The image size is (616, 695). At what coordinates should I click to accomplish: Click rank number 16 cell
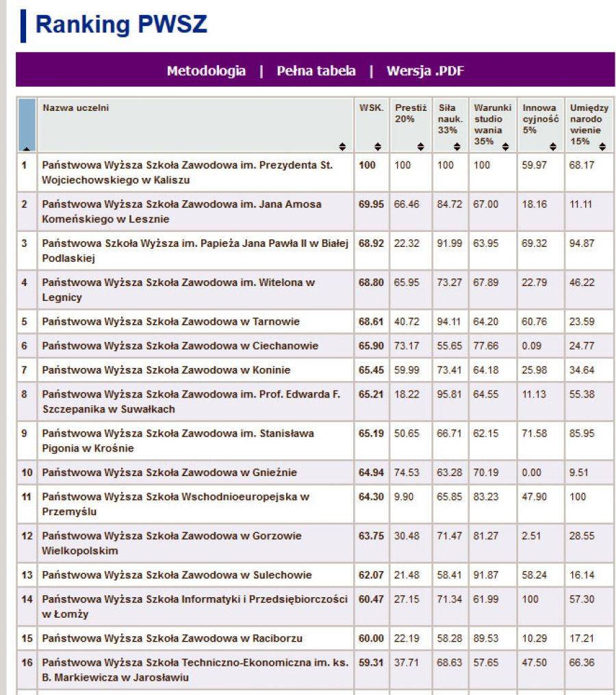pos(27,670)
